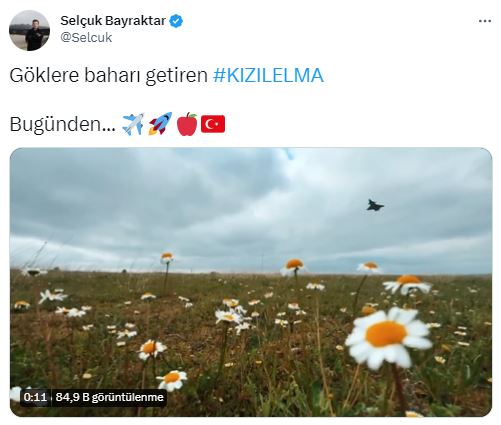Click the Selçuk Bayraktar display name

point(113,21)
